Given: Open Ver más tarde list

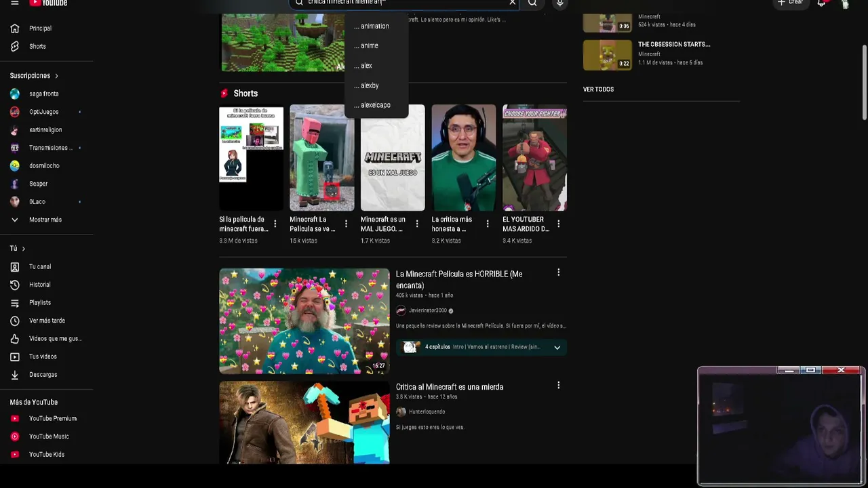Looking at the screenshot, I should coord(47,321).
